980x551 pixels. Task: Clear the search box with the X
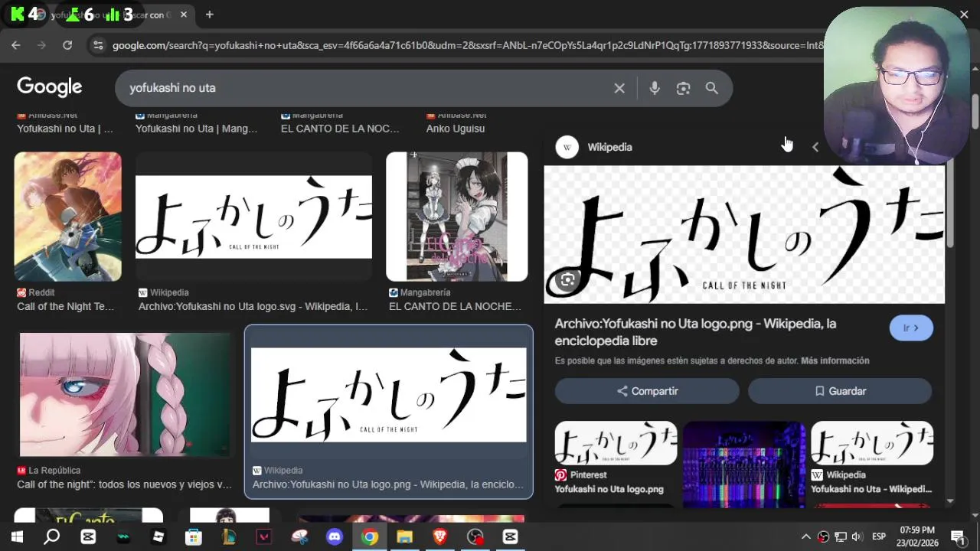(x=619, y=88)
